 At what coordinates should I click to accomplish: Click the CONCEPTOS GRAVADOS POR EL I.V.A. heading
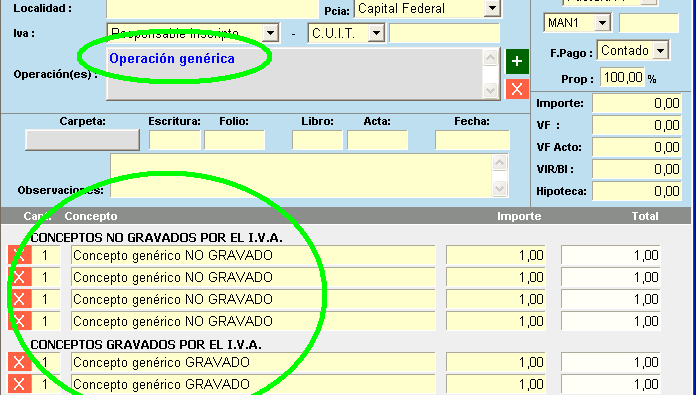146,345
